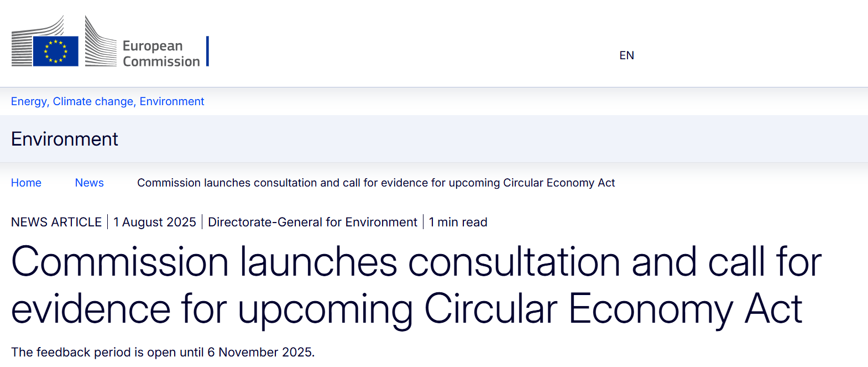Click the 6 November 2025 deadline text
Screen dimensions: 868x367
(x=260, y=352)
